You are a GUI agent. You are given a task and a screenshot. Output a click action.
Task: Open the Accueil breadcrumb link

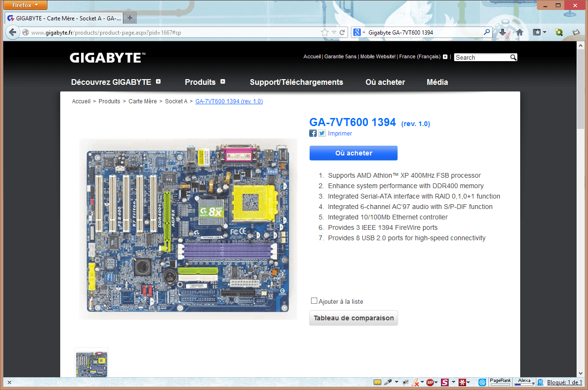tap(81, 101)
